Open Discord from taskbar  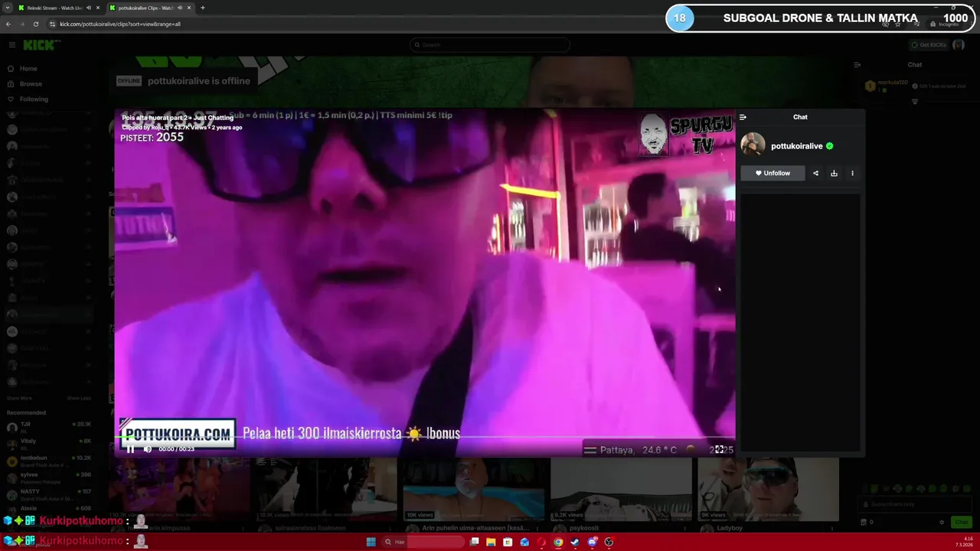tap(592, 542)
